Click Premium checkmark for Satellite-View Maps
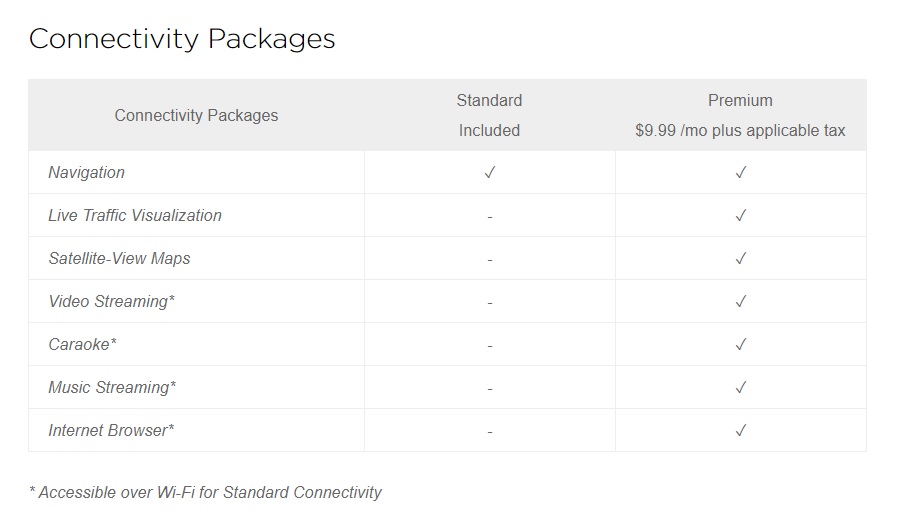Screen dimensions: 901x529 [741, 258]
